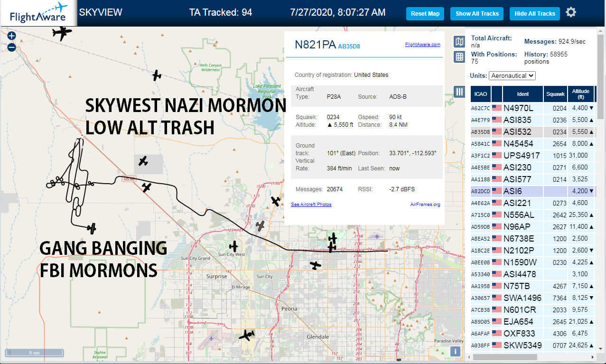606x364 pixels.
Task: Select aircraft icon above GANG BANGING text
Action: (x=92, y=228)
